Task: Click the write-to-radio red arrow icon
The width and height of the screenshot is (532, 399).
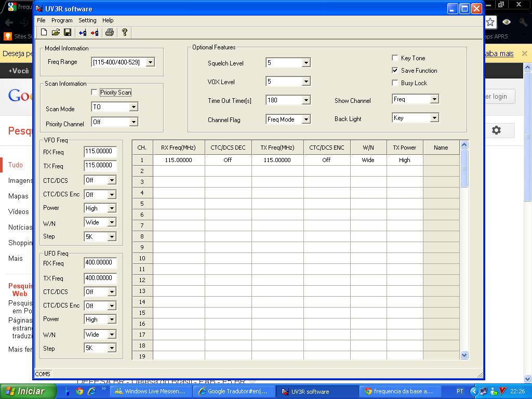Action: coord(95,32)
